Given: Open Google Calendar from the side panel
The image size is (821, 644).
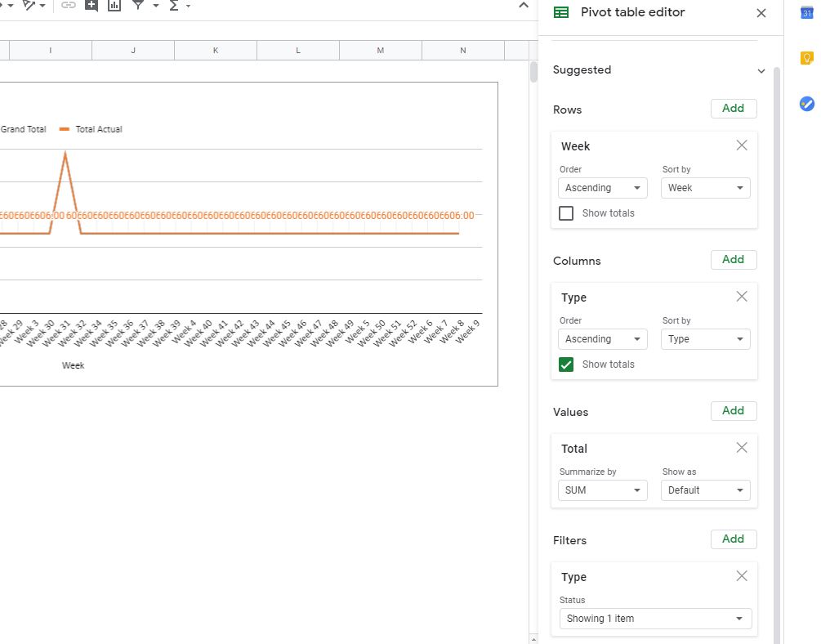Looking at the screenshot, I should [x=806, y=12].
